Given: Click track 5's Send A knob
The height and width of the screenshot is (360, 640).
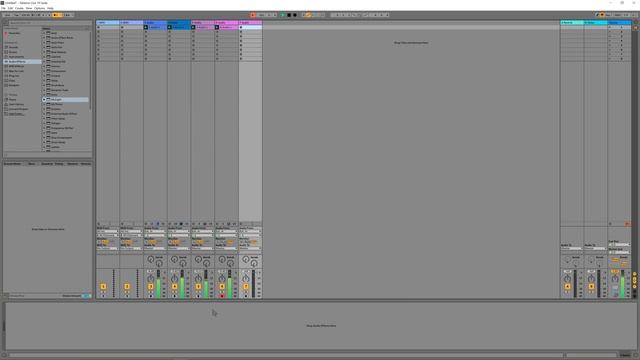Looking at the screenshot, I should point(198,259).
